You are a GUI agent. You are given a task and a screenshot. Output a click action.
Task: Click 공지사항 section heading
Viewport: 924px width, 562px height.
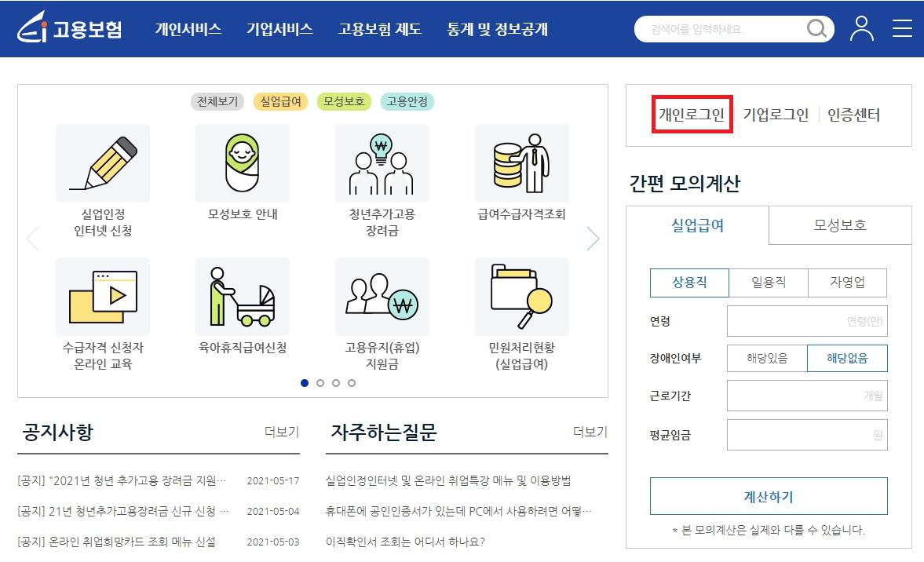58,432
